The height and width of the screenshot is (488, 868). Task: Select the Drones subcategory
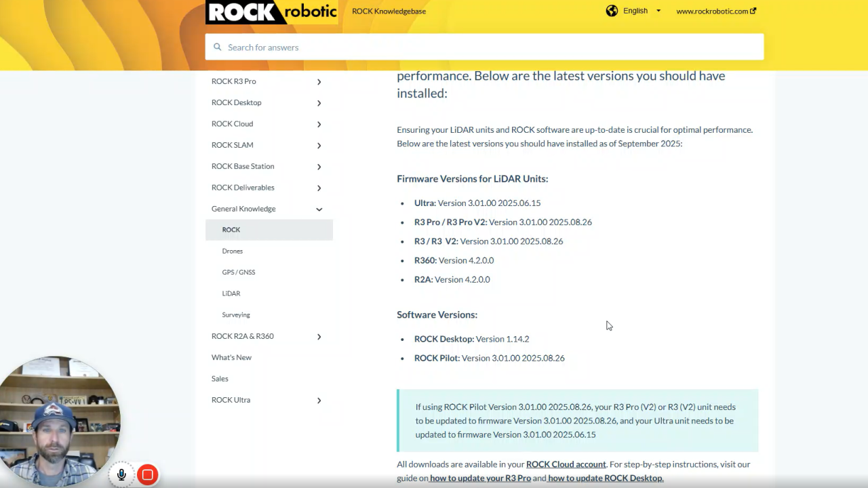tap(232, 251)
